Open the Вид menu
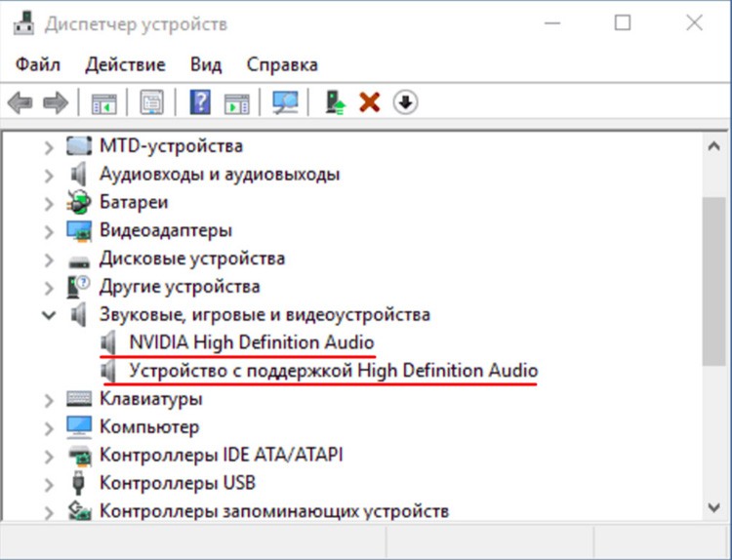This screenshot has width=732, height=560. (x=206, y=64)
